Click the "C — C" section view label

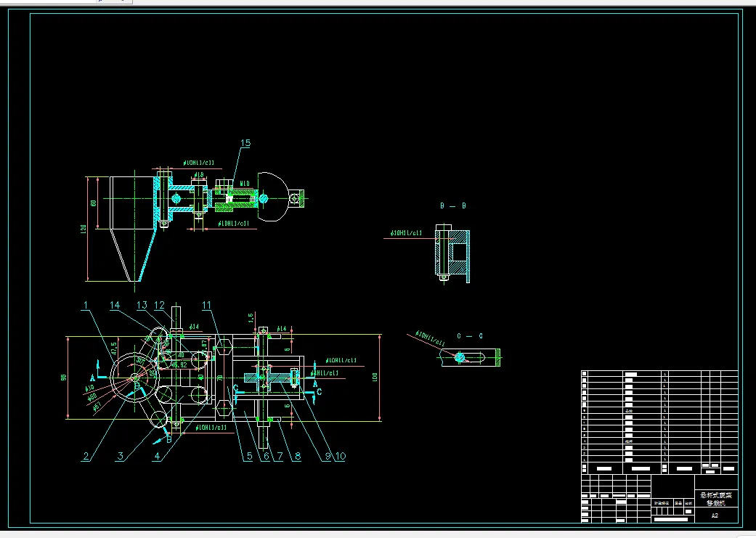point(470,336)
